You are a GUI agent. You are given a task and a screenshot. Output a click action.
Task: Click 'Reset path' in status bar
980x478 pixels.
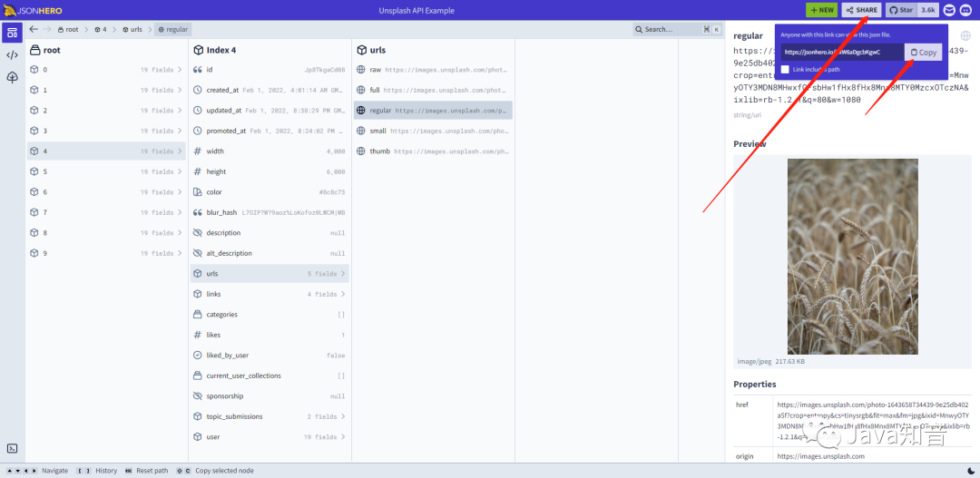(x=151, y=471)
